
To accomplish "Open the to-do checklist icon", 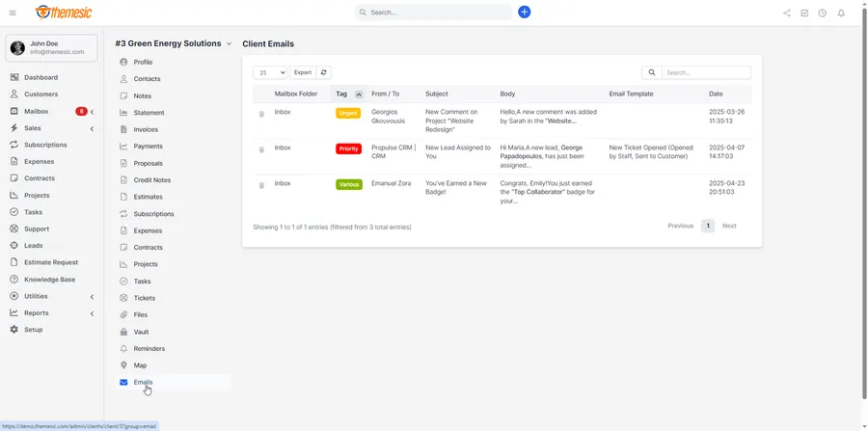I will click(804, 13).
